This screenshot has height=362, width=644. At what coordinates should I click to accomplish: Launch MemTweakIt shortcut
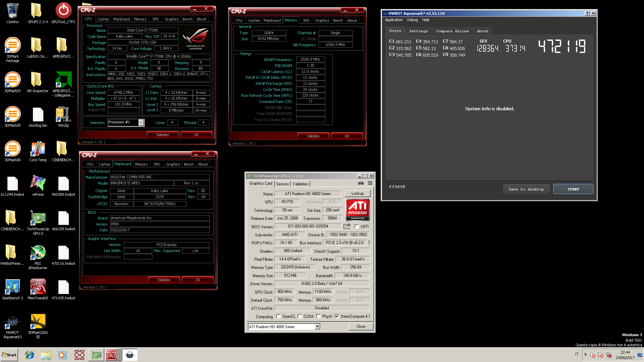[38, 289]
